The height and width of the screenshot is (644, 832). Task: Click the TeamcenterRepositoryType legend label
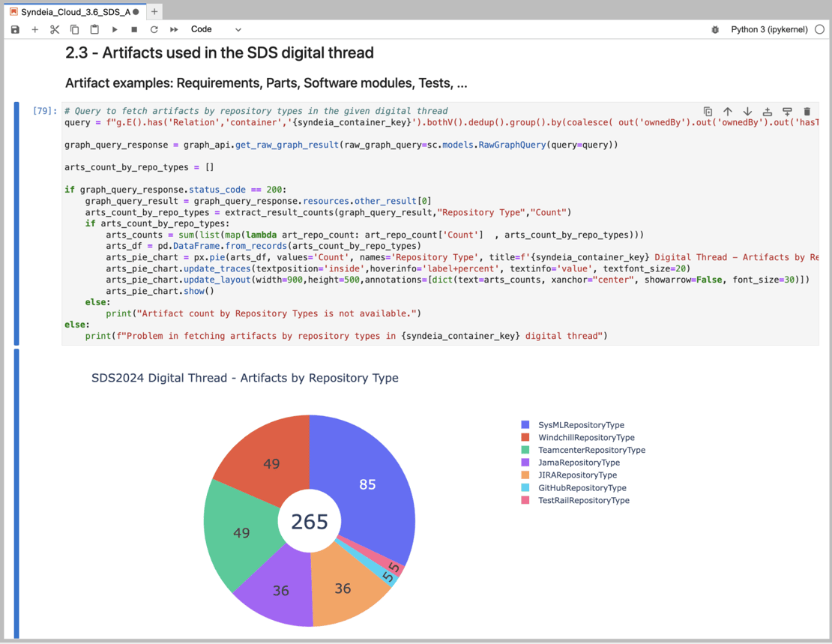591,450
